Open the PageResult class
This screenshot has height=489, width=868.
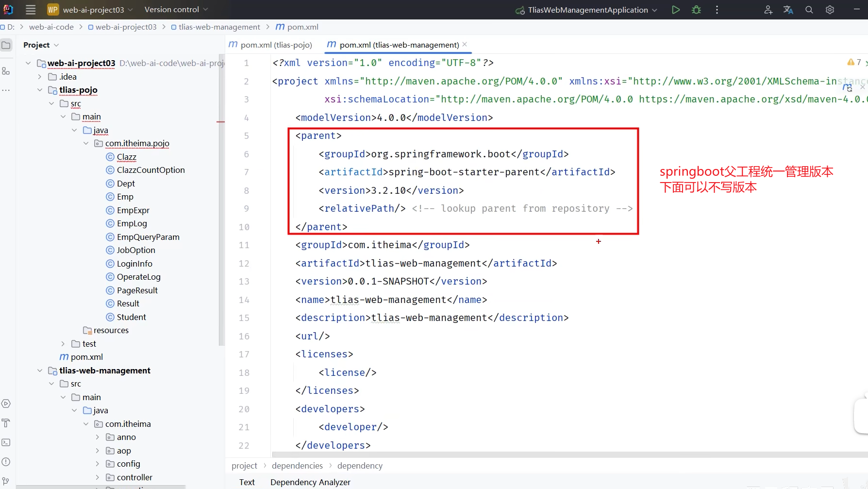point(137,290)
